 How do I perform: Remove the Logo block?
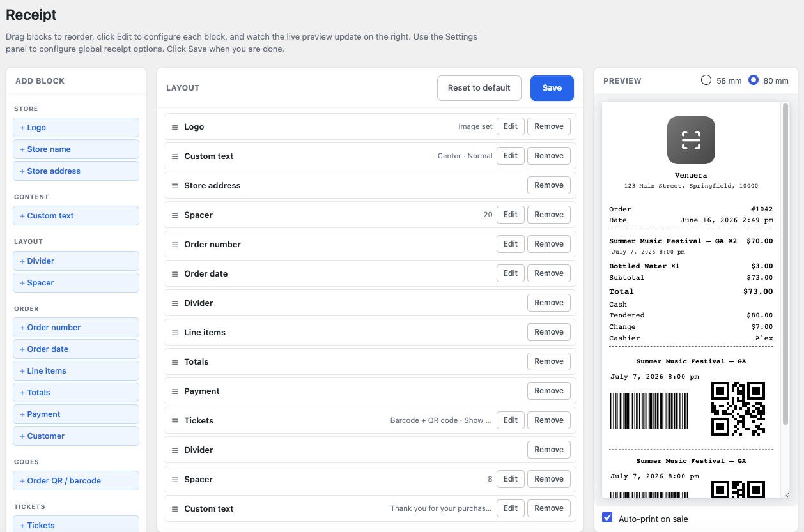click(x=549, y=126)
